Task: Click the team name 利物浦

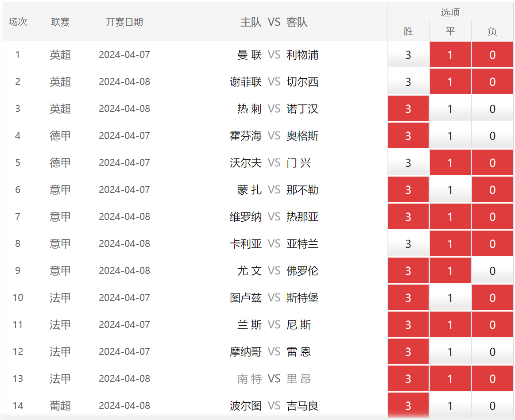Action: click(302, 54)
